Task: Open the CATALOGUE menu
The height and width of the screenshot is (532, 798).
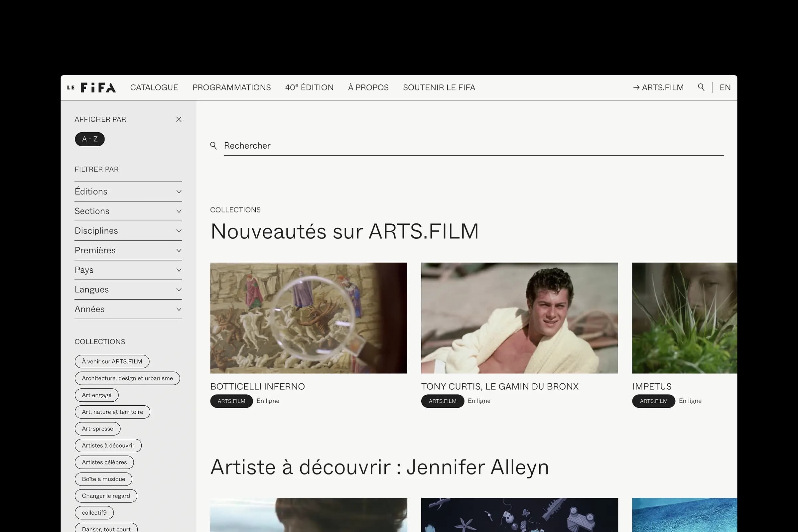Action: (x=154, y=87)
